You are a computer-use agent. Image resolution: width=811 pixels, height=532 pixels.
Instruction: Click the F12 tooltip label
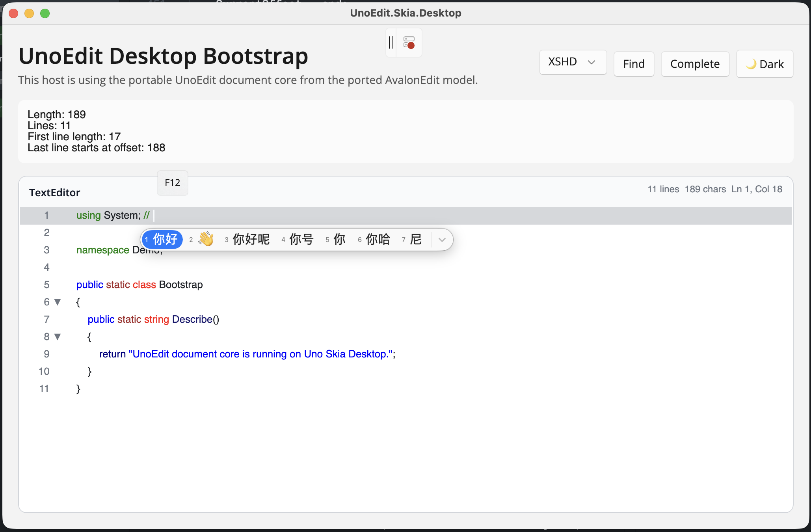pyautogui.click(x=173, y=183)
